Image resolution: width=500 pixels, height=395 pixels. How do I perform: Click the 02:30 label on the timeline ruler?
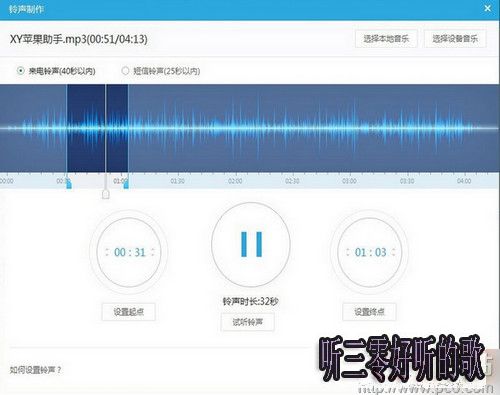(x=292, y=181)
